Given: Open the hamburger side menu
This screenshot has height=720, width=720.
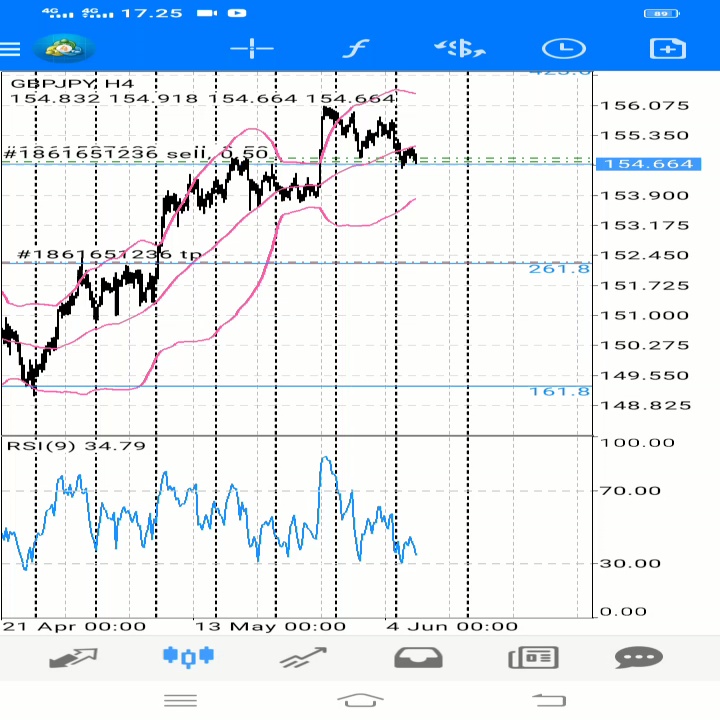Looking at the screenshot, I should click(10, 49).
